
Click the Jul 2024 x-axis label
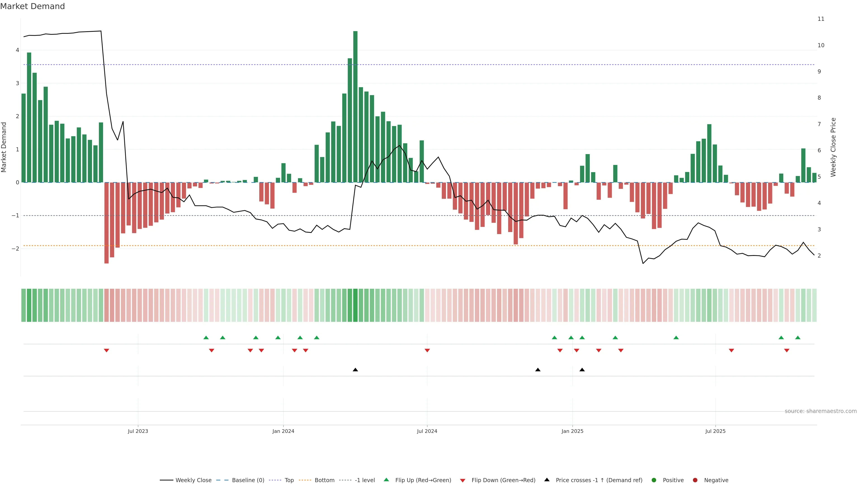[x=427, y=431]
